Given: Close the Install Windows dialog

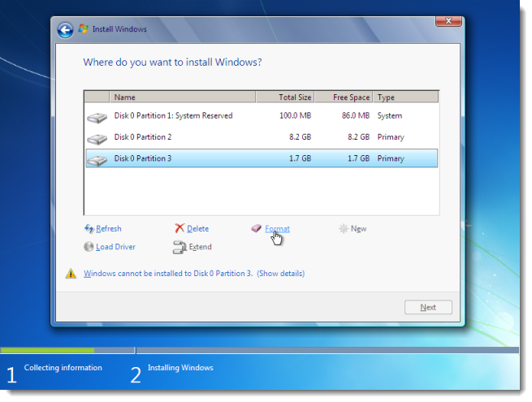Looking at the screenshot, I should point(448,21).
